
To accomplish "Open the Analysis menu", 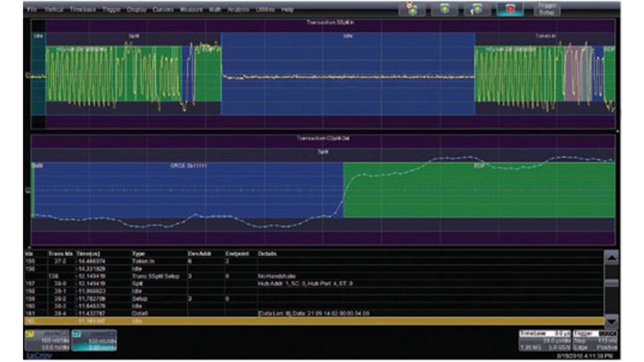I will (x=239, y=7).
